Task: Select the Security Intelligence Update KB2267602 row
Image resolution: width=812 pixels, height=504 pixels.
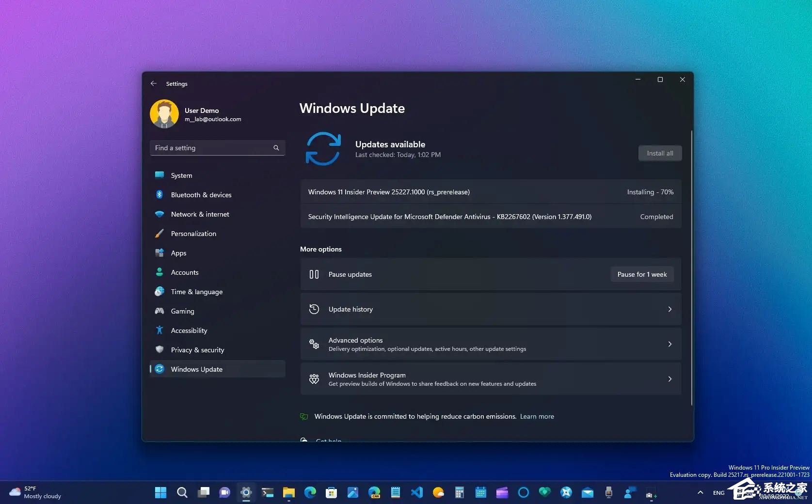Action: 491,217
